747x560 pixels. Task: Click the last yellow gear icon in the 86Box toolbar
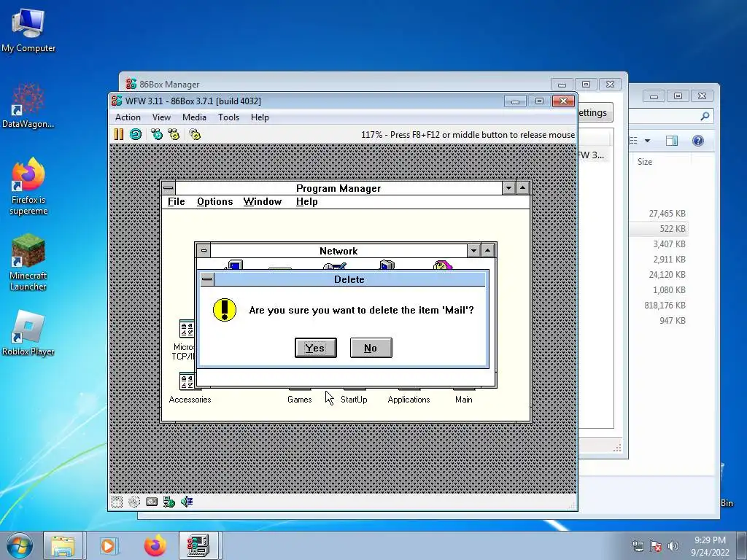tap(195, 134)
